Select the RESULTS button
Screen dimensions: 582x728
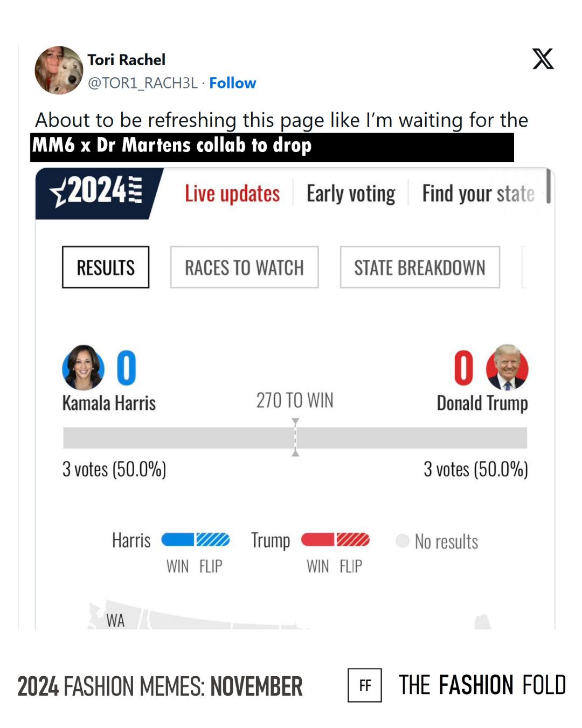click(x=106, y=267)
